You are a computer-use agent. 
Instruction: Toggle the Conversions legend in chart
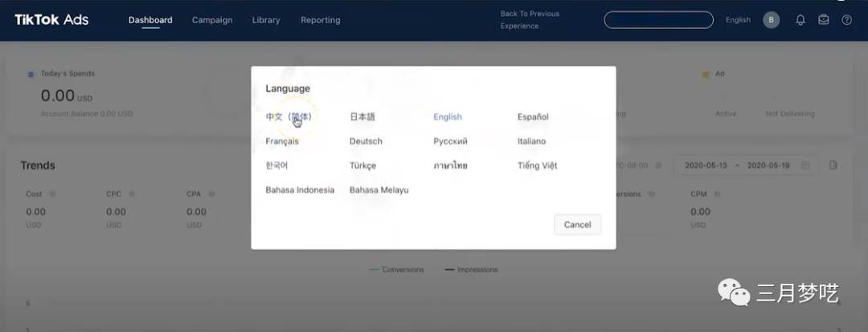point(397,269)
